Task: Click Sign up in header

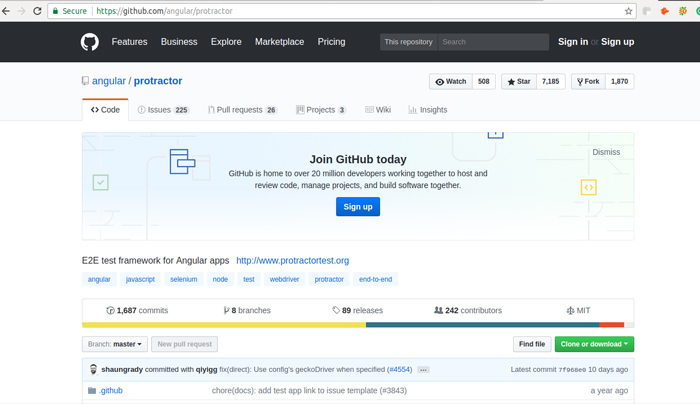Action: point(617,42)
